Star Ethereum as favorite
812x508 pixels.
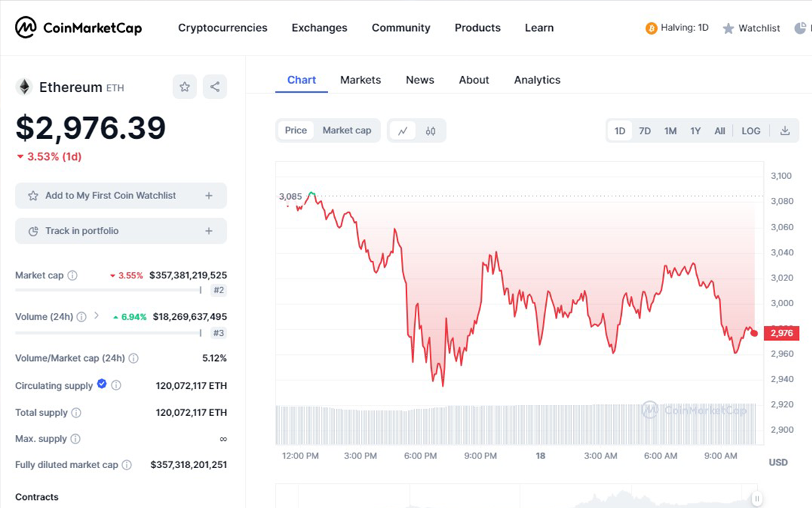point(185,87)
